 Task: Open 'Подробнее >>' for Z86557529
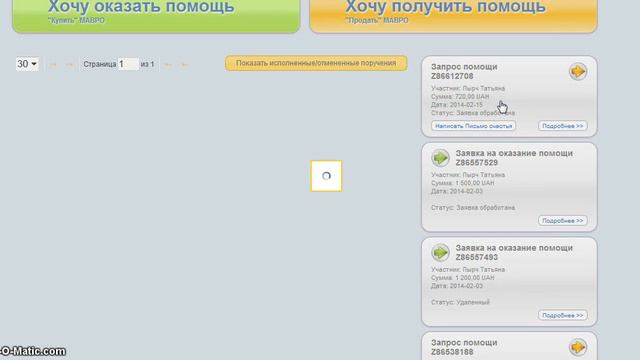tap(562, 220)
